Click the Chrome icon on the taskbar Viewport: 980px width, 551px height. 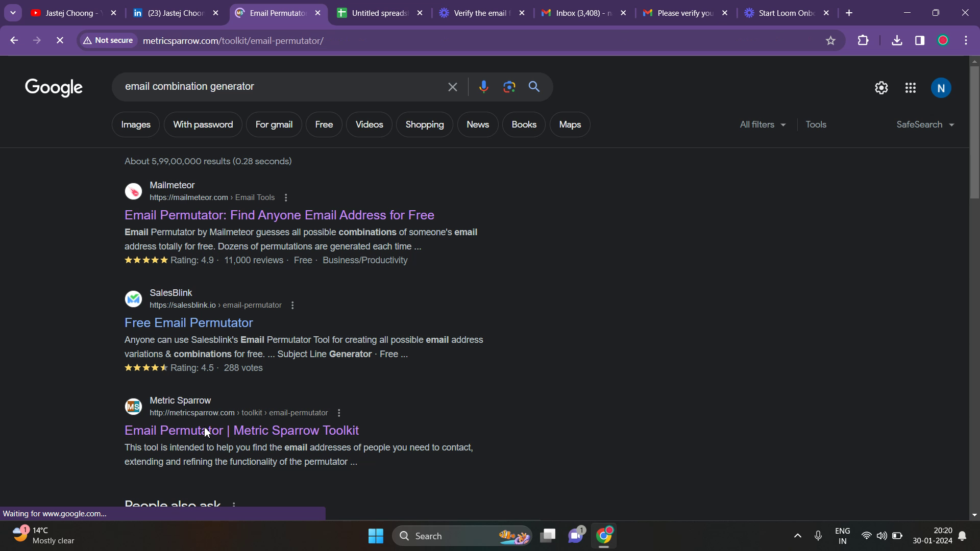(604, 536)
